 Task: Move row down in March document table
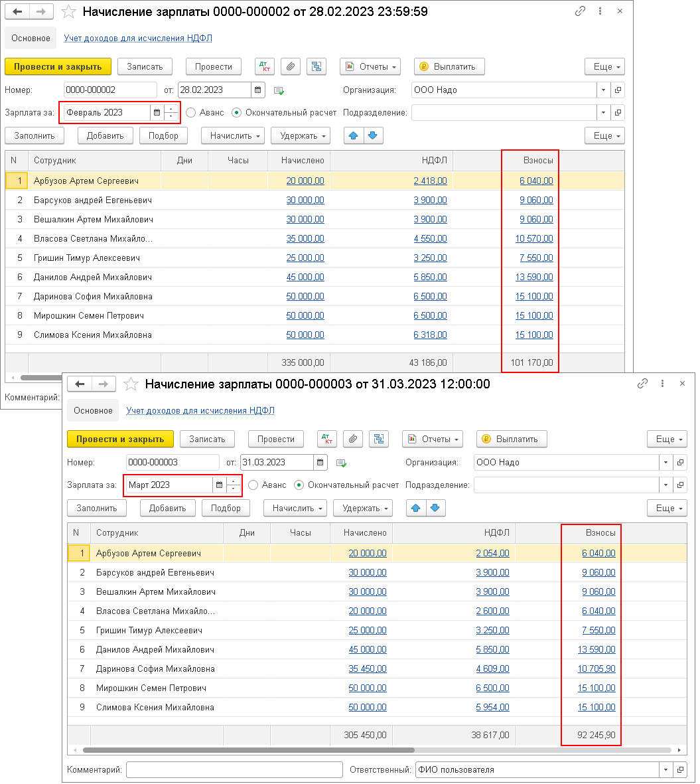[x=435, y=508]
